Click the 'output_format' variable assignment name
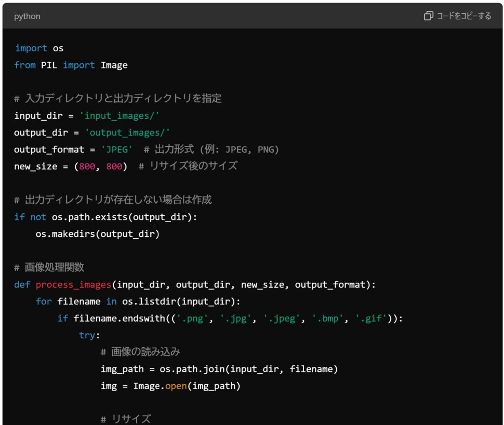504x425 pixels. point(49,149)
